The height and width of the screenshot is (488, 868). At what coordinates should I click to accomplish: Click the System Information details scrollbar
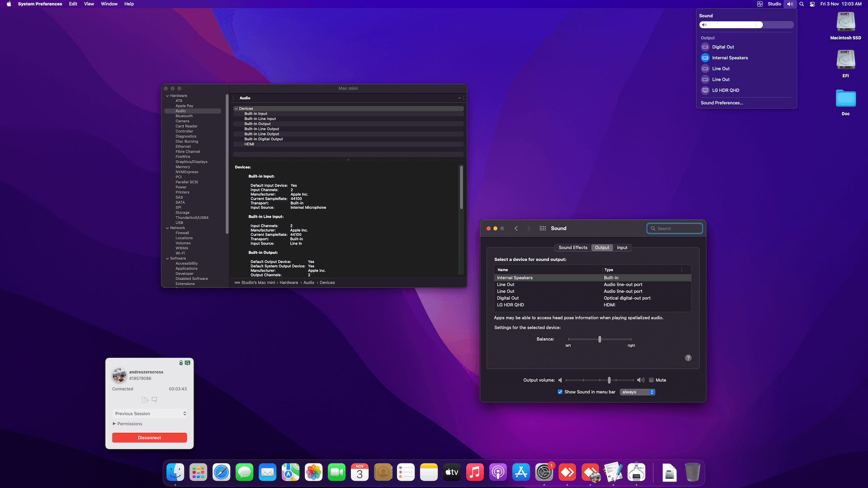(461, 187)
